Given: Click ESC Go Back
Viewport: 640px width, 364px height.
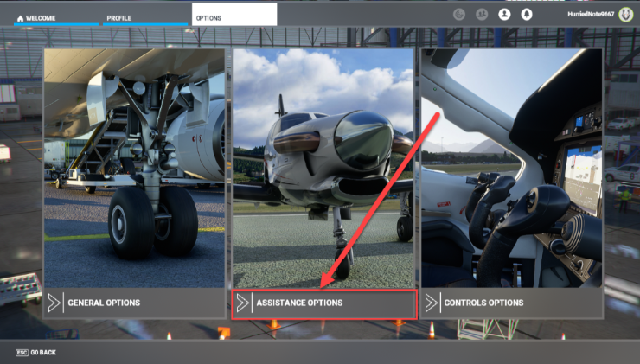Looking at the screenshot, I should pyautogui.click(x=36, y=352).
